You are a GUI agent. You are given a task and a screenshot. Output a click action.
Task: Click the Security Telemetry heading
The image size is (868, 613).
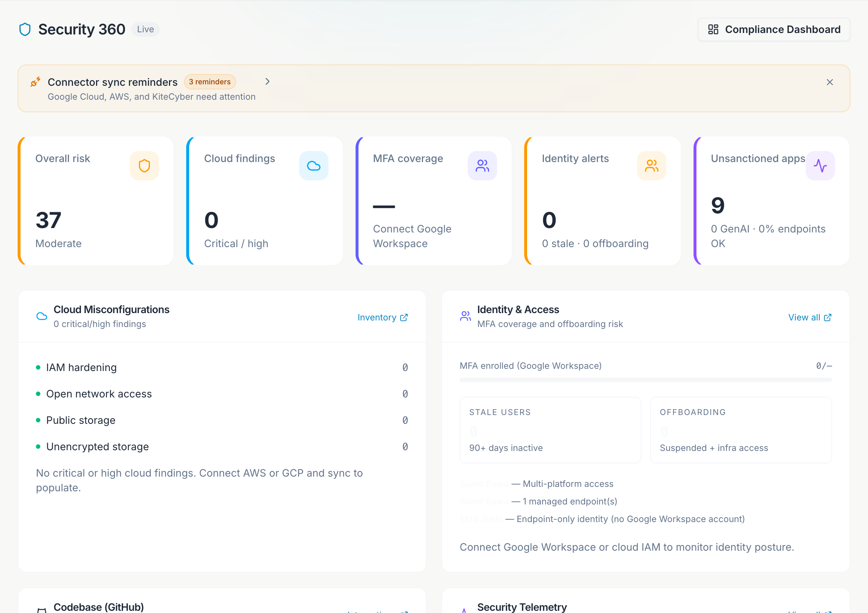point(522,607)
